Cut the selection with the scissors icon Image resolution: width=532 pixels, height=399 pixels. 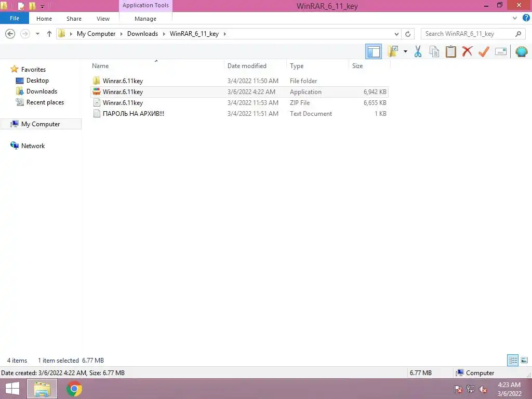tap(418, 51)
